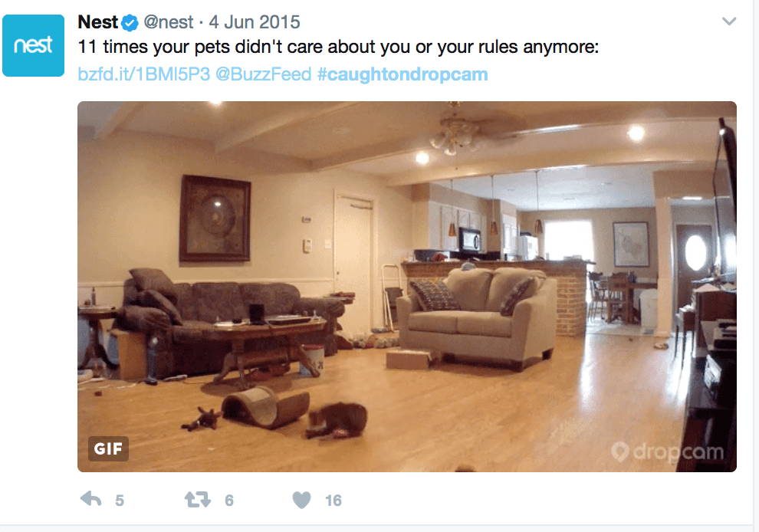Click the dropcam watermark logo
Viewport: 759px width, 532px height.
pyautogui.click(x=668, y=452)
